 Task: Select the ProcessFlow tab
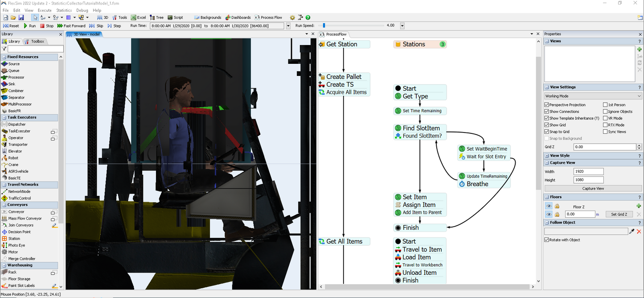point(334,34)
